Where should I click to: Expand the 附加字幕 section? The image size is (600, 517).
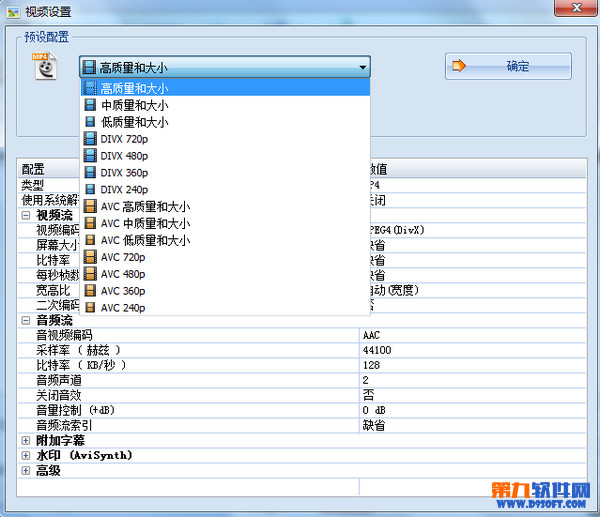point(26,440)
